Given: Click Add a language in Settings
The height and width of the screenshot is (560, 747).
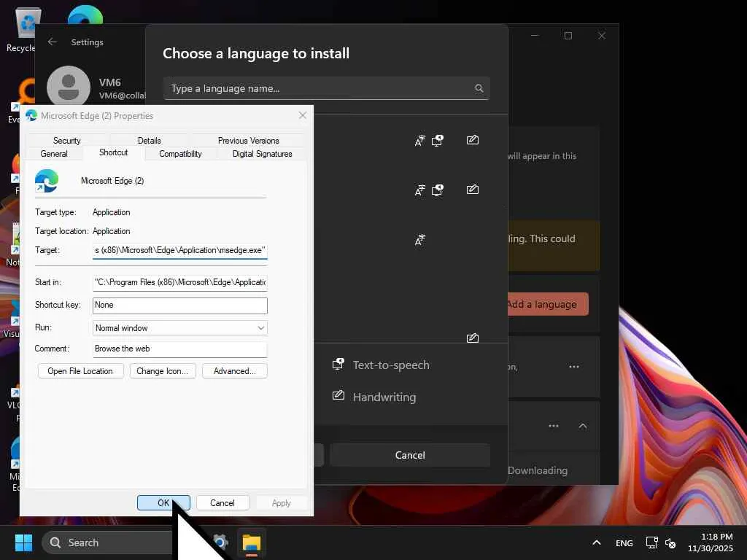Looking at the screenshot, I should (x=548, y=304).
